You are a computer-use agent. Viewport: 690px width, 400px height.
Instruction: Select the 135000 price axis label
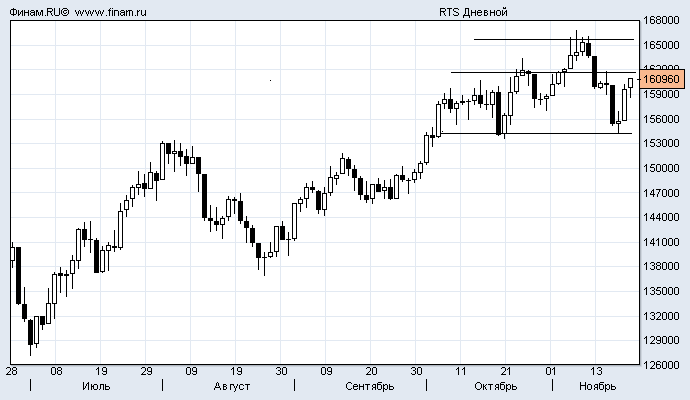(x=661, y=291)
